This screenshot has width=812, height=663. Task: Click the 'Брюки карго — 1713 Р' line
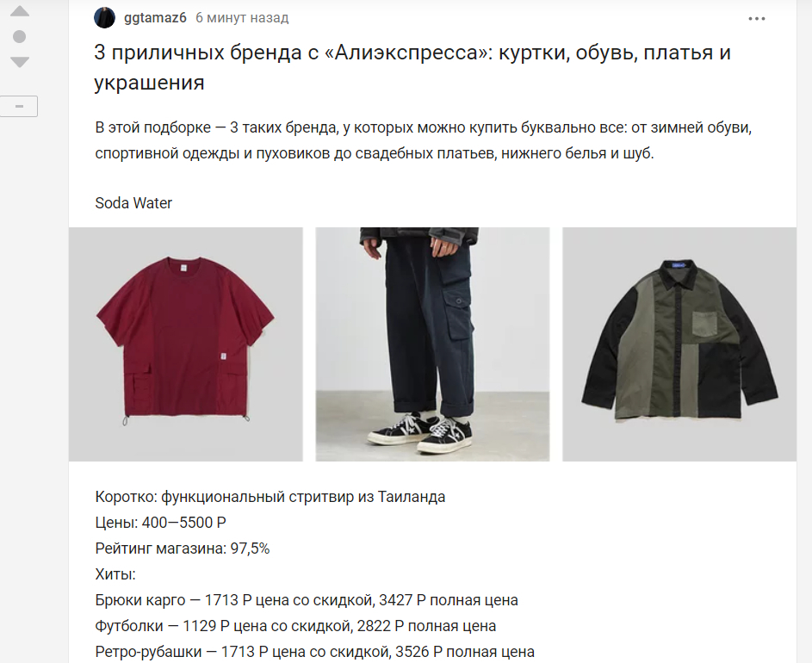pyautogui.click(x=307, y=600)
